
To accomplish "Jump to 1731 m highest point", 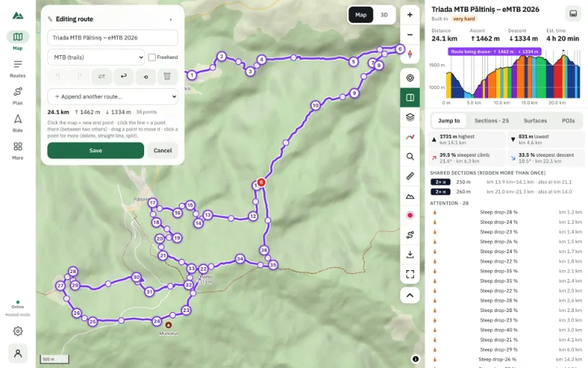I will tap(467, 139).
